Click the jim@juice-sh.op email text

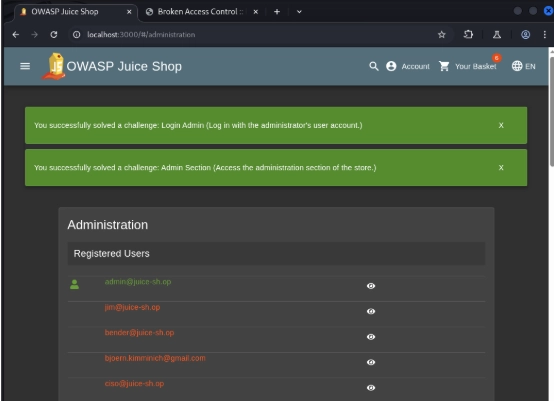coord(132,307)
